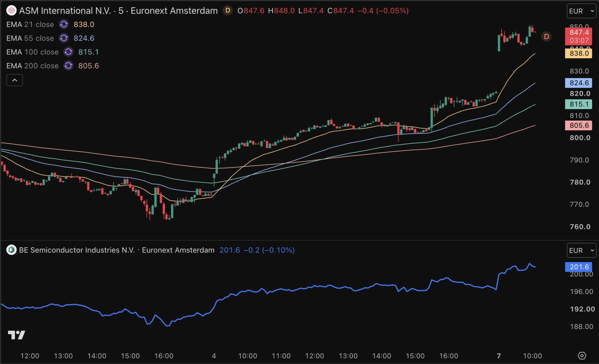Select the EMA 21 close indicator label
This screenshot has width=599, height=364.
(30, 24)
